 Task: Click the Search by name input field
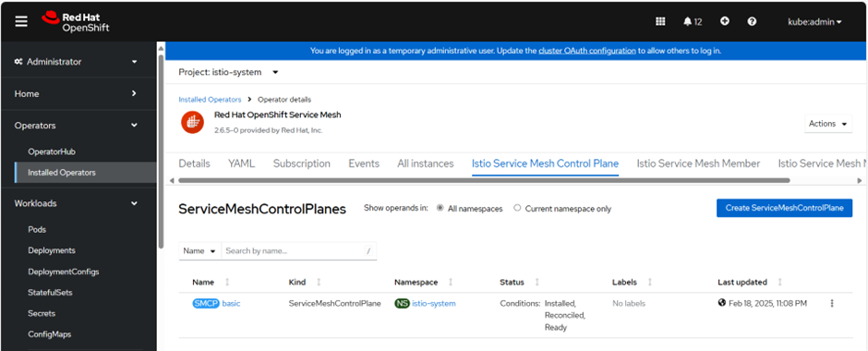tap(299, 251)
